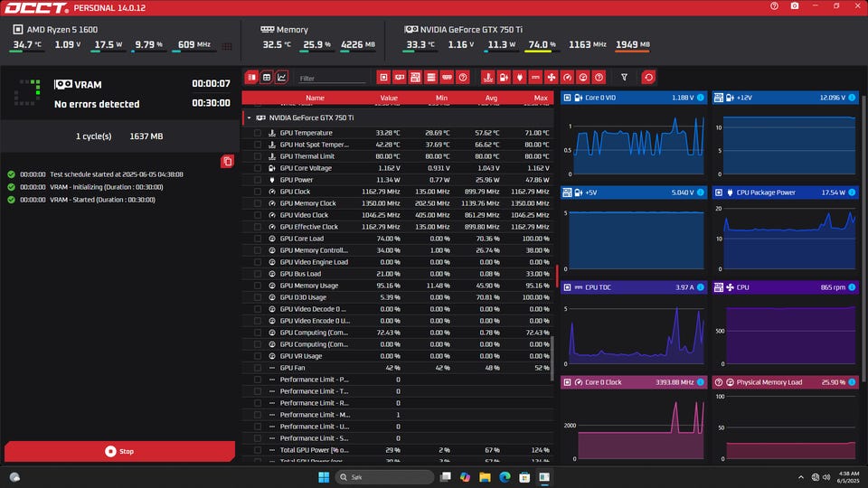The width and height of the screenshot is (868, 488).
Task: Open info for Physical Memory Load graph
Action: point(852,382)
